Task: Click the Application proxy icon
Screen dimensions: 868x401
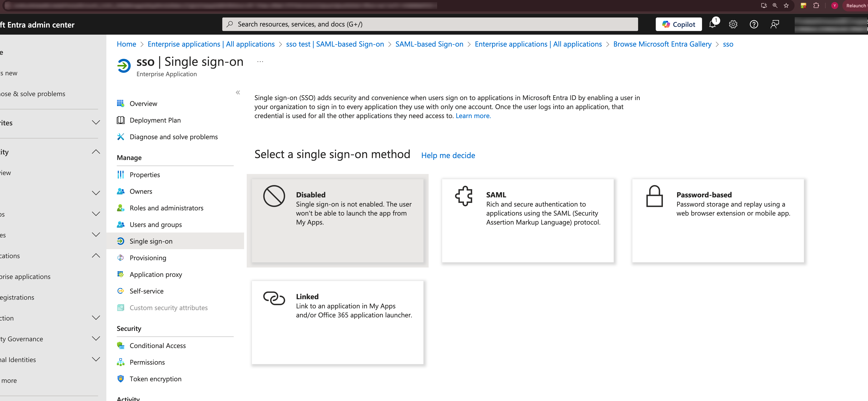Action: point(121,274)
